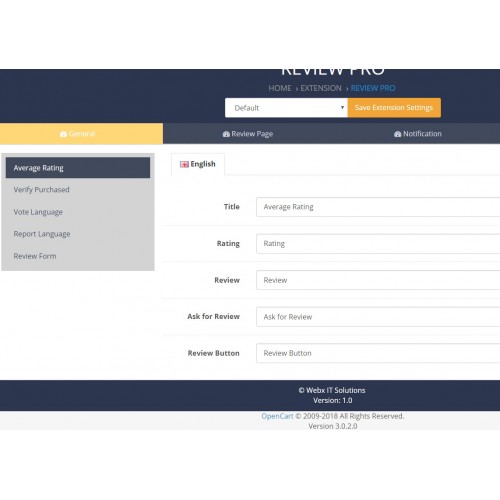
Task: Open the Notification tab
Action: click(418, 134)
